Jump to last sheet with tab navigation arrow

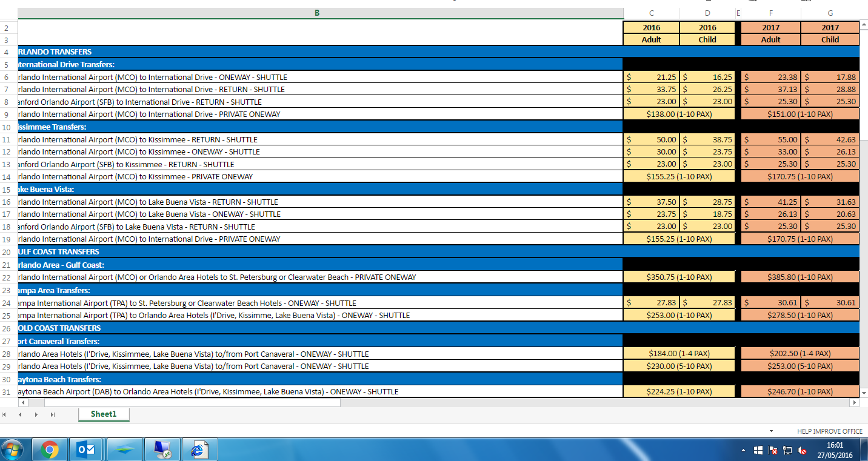(52, 414)
